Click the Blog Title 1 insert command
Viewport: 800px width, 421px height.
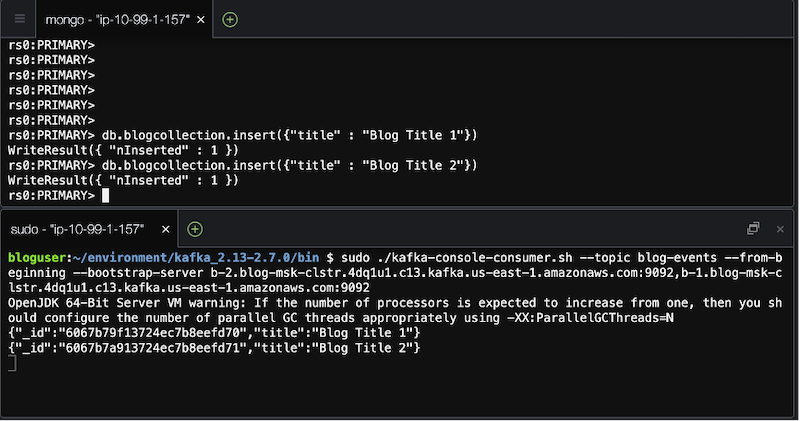point(289,135)
